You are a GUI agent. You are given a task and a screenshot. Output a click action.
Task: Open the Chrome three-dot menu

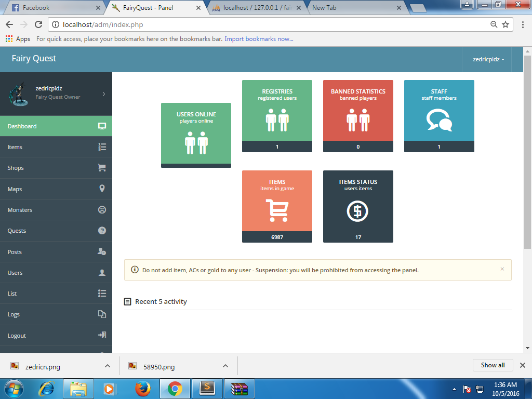click(x=523, y=24)
